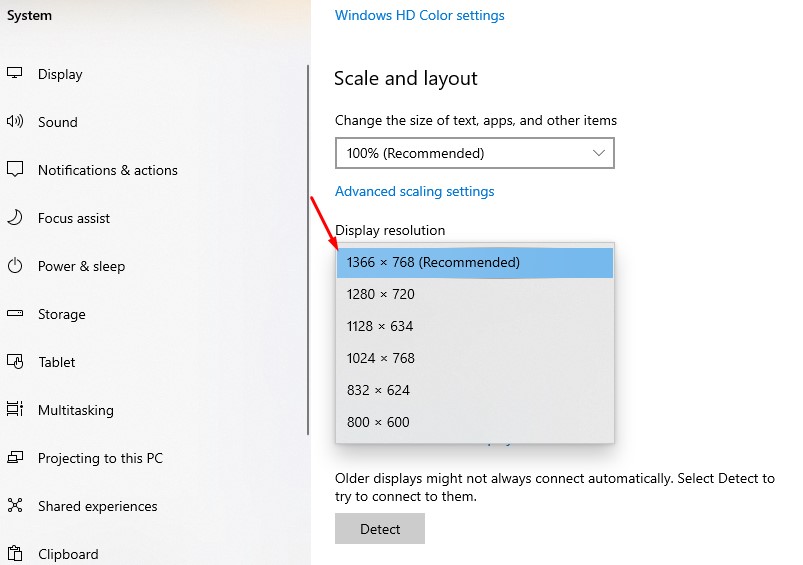Click the sidebar vertical scrollbar

tap(308, 250)
